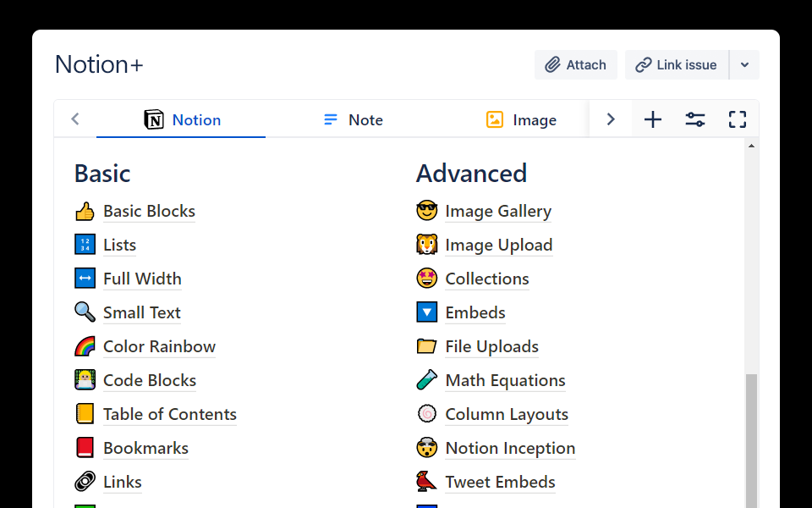Viewport: 812px width, 508px height.
Task: Select the Notion tab
Action: tap(182, 120)
